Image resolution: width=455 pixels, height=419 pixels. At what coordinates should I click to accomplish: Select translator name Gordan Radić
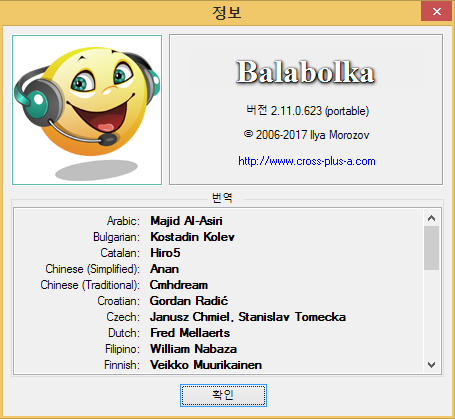[x=189, y=301]
